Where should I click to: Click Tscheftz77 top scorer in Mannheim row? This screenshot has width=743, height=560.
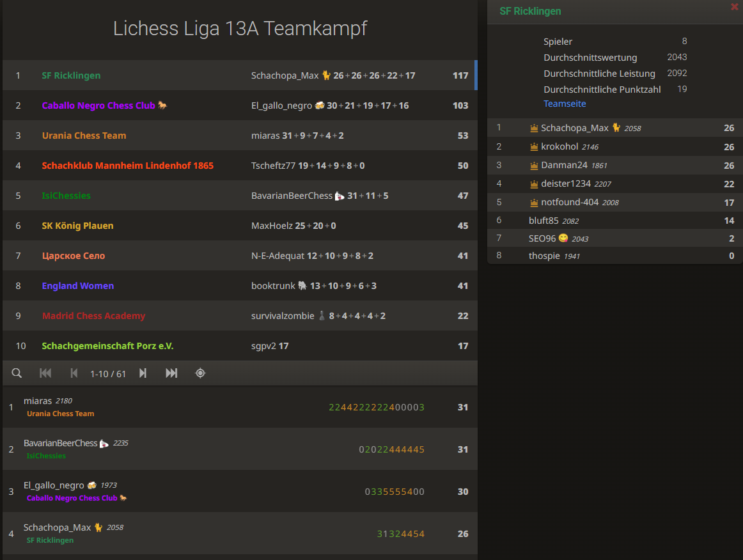(273, 166)
